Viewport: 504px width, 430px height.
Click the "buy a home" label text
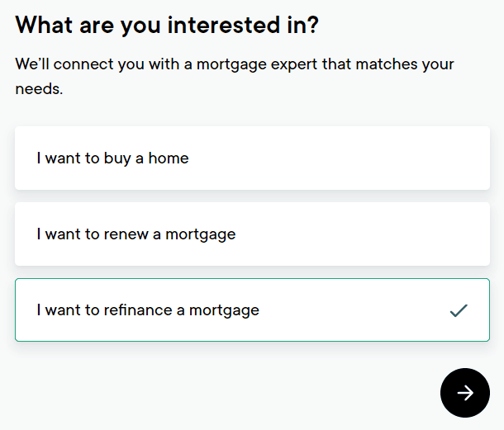point(112,158)
